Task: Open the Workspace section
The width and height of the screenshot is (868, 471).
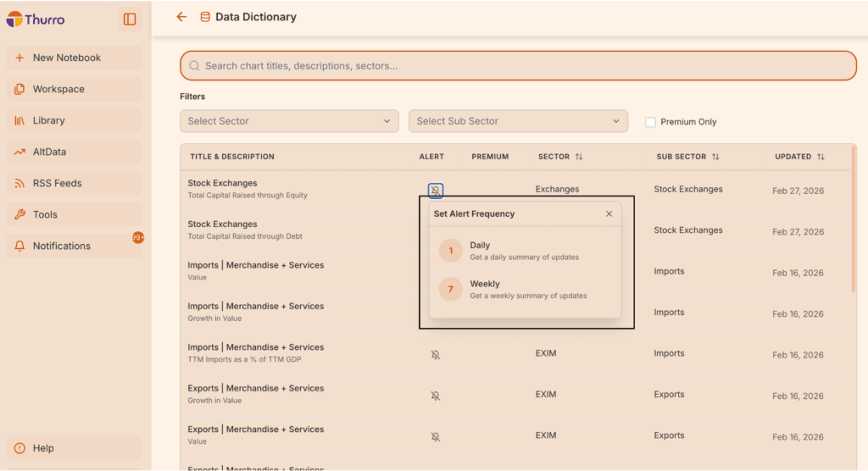Action: point(75,89)
